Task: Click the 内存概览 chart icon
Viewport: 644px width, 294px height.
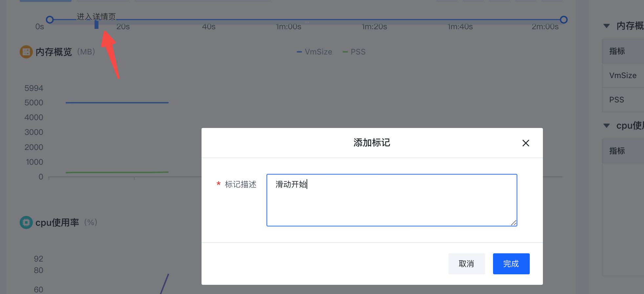Action: (26, 52)
